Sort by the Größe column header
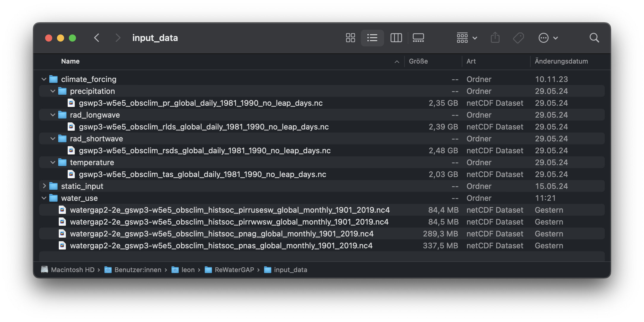 tap(418, 61)
